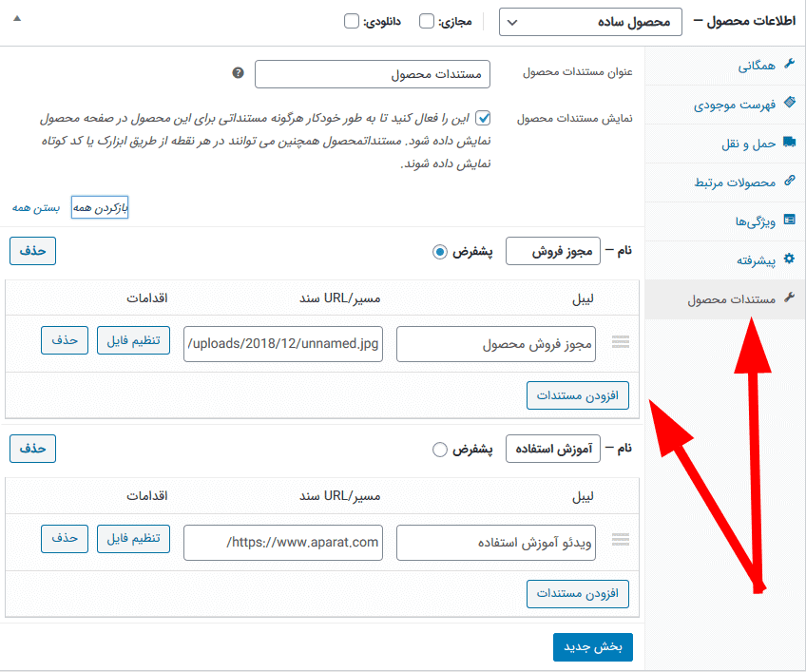Click the بخش جدید button
The height and width of the screenshot is (672, 806).
pyautogui.click(x=593, y=647)
